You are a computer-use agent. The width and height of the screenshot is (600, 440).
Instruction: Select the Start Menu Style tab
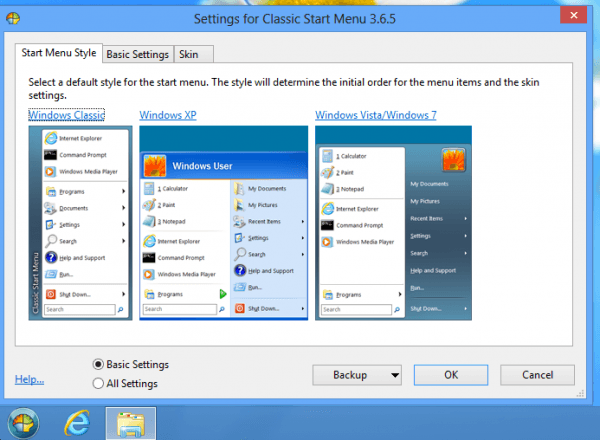pyautogui.click(x=59, y=53)
